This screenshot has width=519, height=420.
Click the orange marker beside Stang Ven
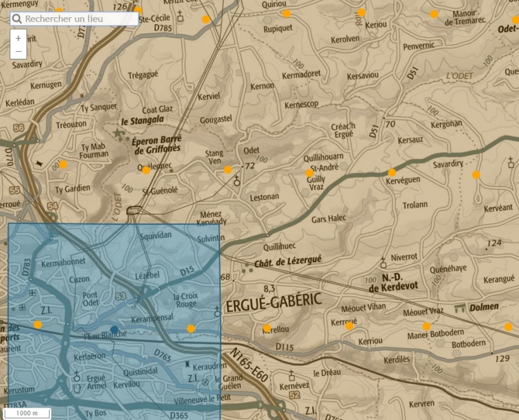pos(228,170)
